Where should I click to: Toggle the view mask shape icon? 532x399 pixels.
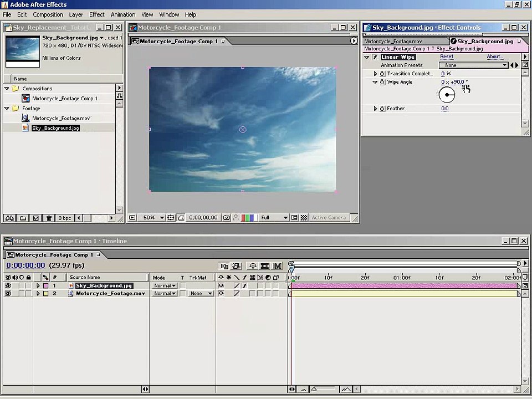(181, 217)
